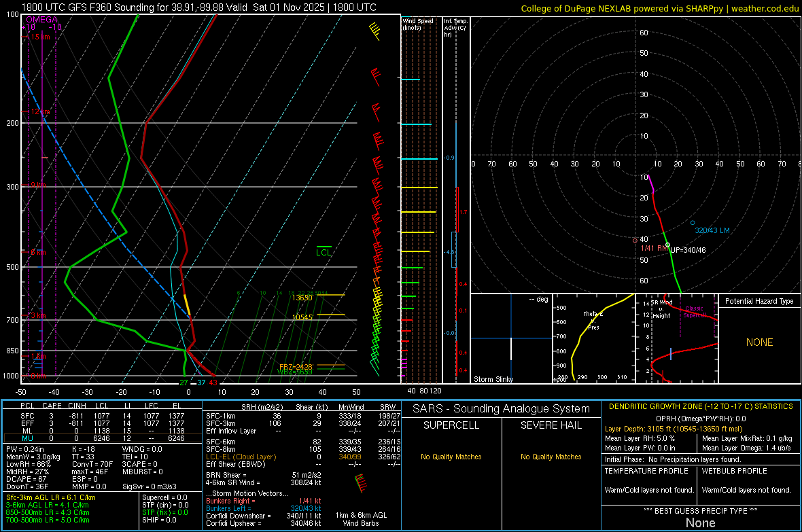The height and width of the screenshot is (532, 802).
Task: Click the Sfc-3km AGL LR = 6.1 C/km line
Action: 51,497
